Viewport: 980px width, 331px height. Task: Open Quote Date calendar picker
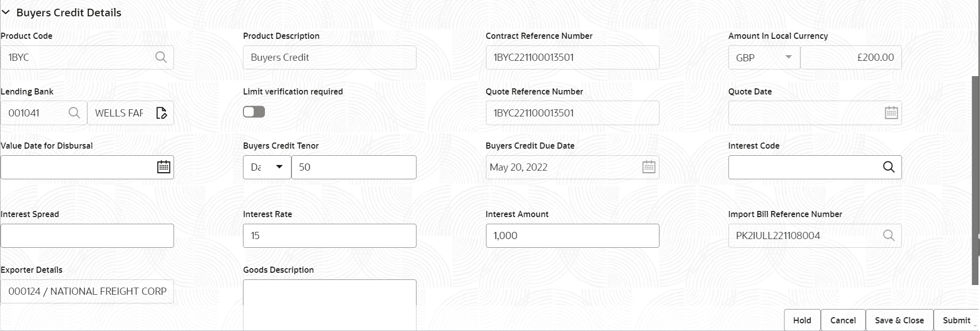[891, 113]
